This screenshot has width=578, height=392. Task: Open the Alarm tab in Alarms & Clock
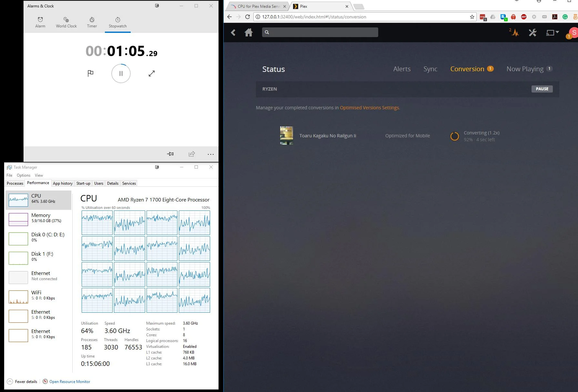tap(40, 23)
